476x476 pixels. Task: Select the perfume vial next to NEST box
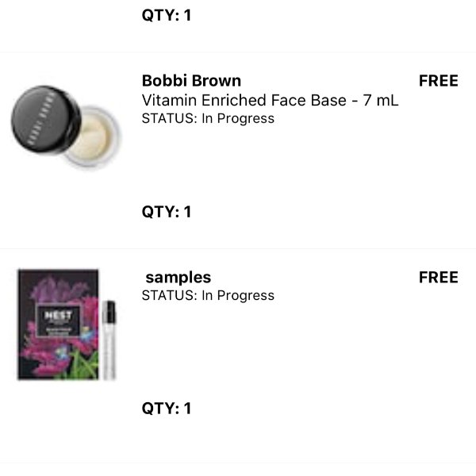[109, 340]
